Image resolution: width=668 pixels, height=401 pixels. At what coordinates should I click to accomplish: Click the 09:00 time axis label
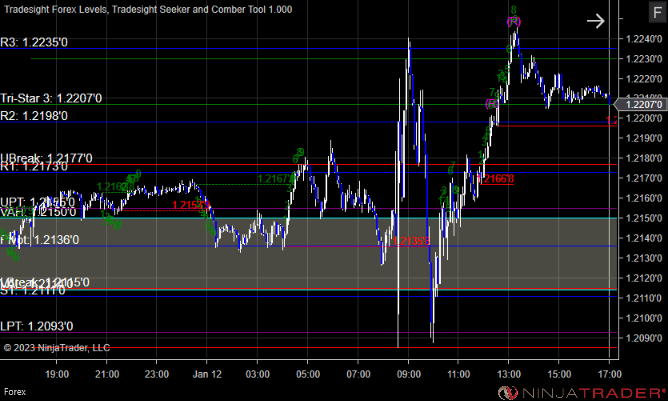point(409,374)
